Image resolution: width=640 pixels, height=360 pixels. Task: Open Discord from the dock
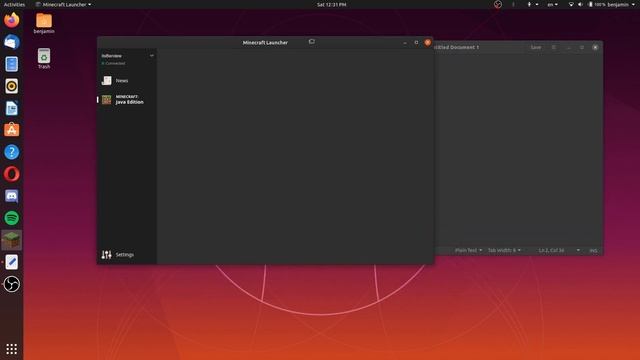[x=11, y=196]
